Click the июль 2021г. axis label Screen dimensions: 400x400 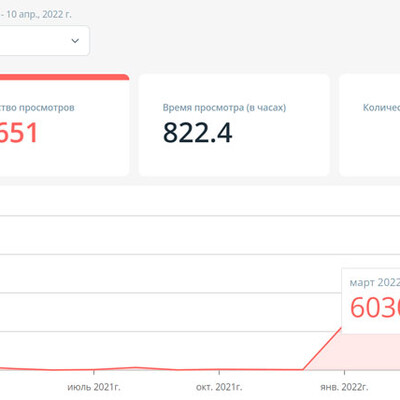coord(94,387)
